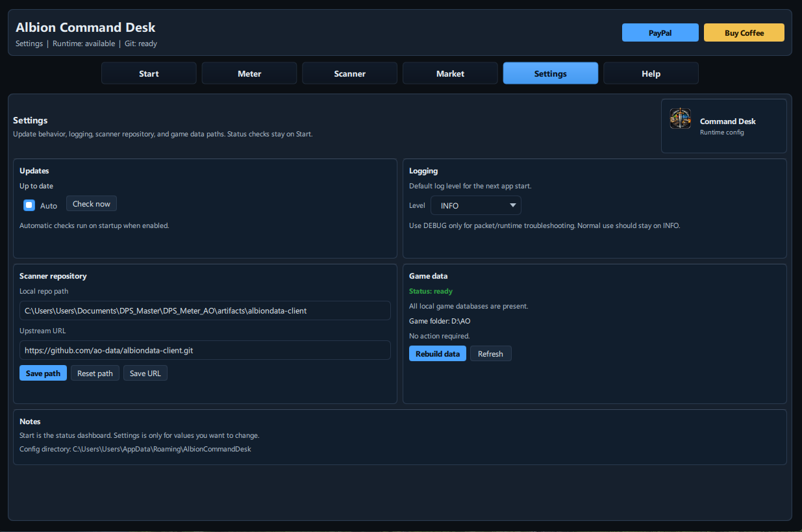Open the Scanner tab
The height and width of the screenshot is (532, 802).
[349, 73]
